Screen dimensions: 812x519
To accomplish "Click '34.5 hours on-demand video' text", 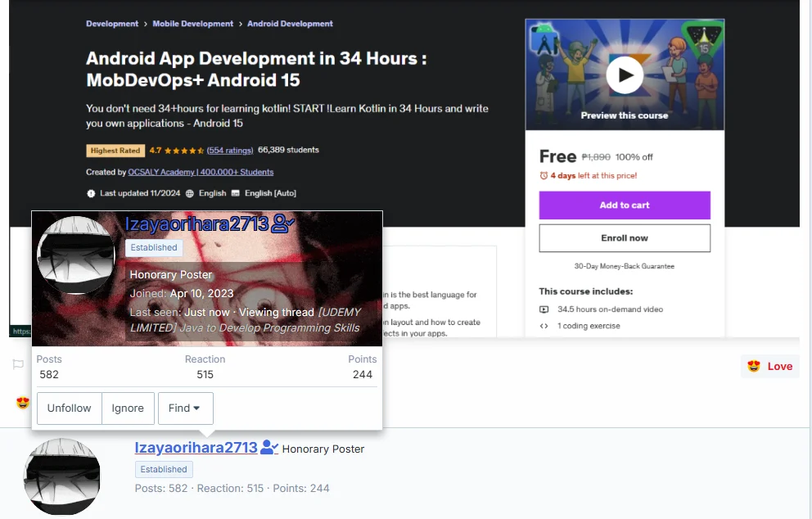I will pos(610,309).
